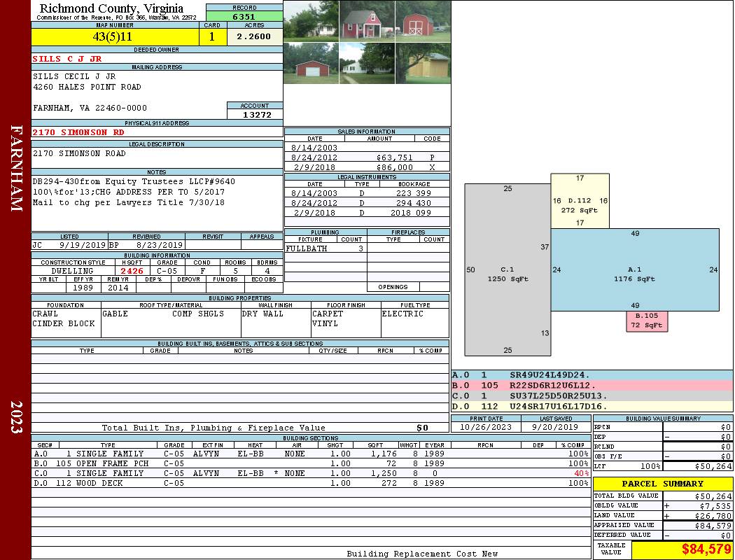Click the green record number 6351 field
Viewport: 735px width, 560px height.
(244, 16)
